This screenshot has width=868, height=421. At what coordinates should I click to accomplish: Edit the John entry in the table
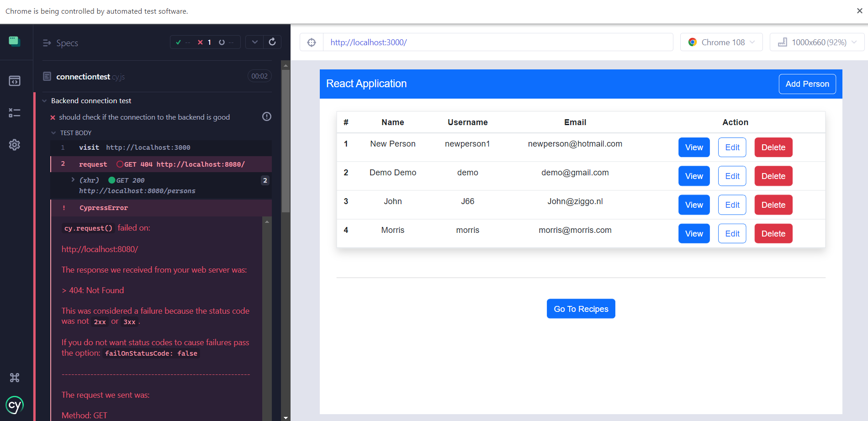click(x=732, y=205)
